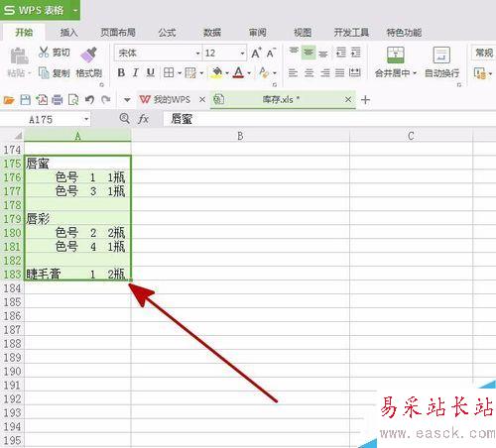The width and height of the screenshot is (496, 448).
Task: Align text right
Action: click(x=324, y=72)
